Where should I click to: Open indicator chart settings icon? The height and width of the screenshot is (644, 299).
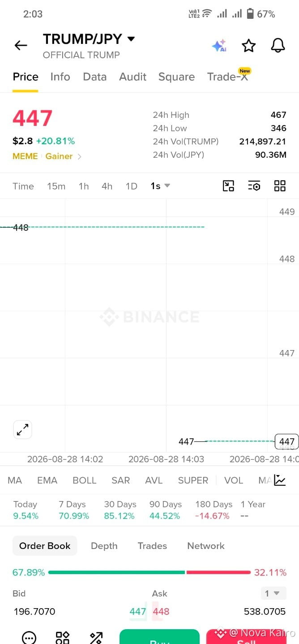click(280, 480)
